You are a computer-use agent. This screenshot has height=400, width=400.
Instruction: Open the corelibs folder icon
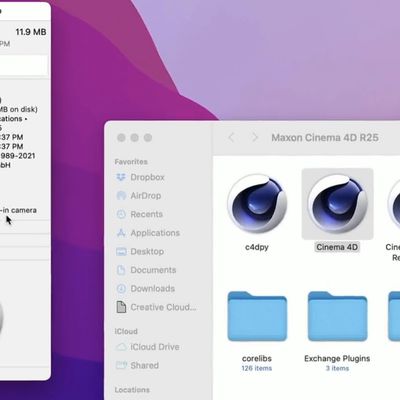[x=257, y=316]
